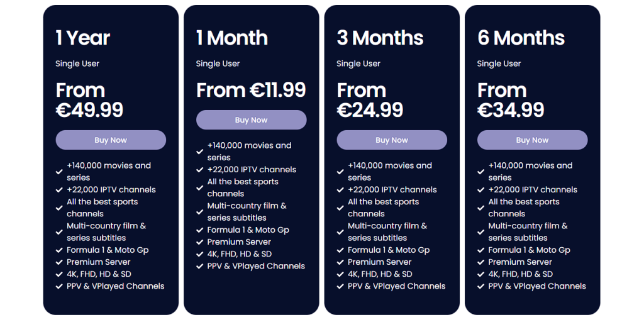Select the 1 Year plan heading

pos(83,38)
